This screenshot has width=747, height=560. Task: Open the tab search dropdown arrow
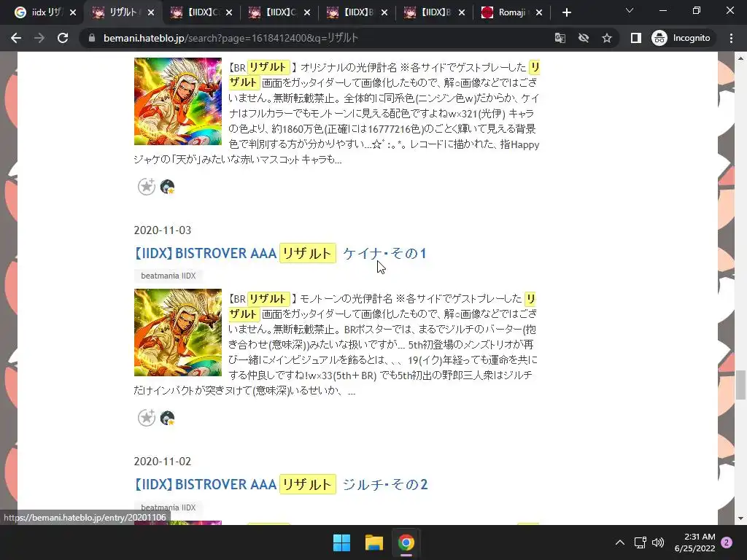tap(630, 10)
